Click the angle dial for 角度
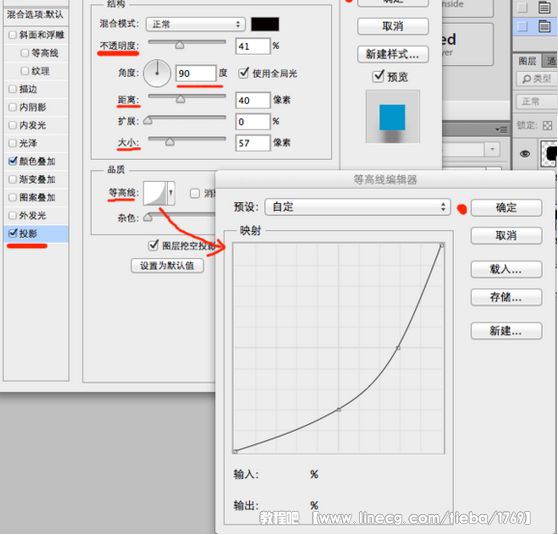The image size is (558, 535). coord(157,73)
